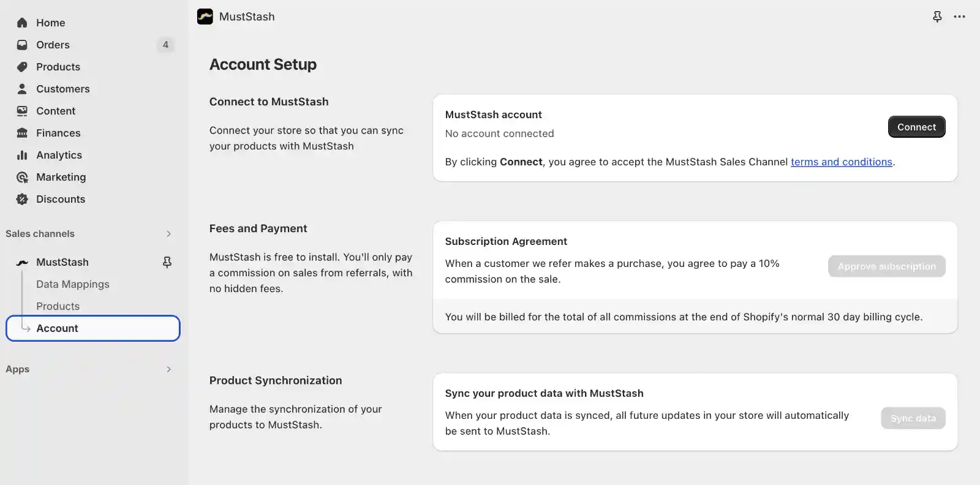
Task: Toggle the pin icon in top header
Action: coord(937,17)
